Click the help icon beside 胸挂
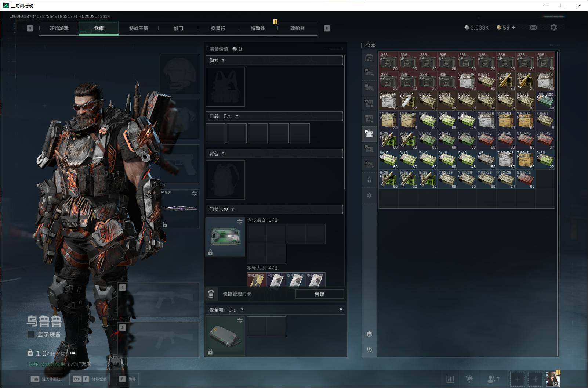Image resolution: width=588 pixels, height=388 pixels. [223, 61]
